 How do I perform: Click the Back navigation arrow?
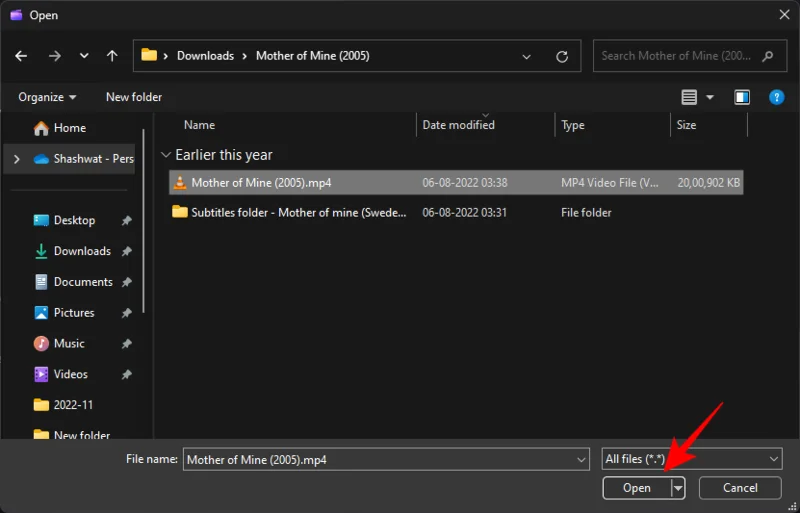point(22,56)
